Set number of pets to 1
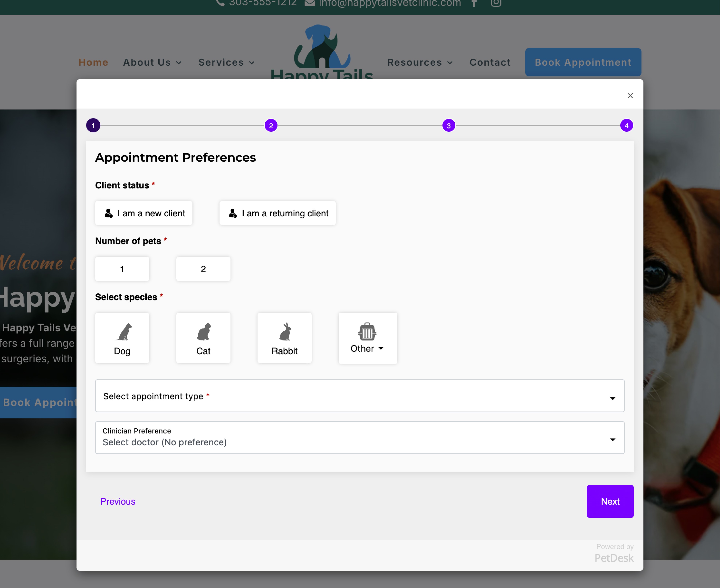720x588 pixels. tap(122, 269)
